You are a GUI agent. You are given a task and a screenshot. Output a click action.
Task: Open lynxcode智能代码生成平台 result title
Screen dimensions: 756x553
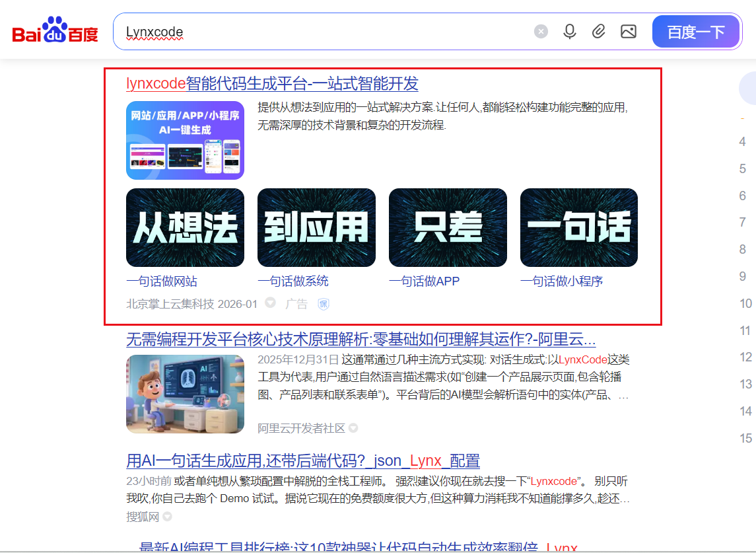pos(272,83)
